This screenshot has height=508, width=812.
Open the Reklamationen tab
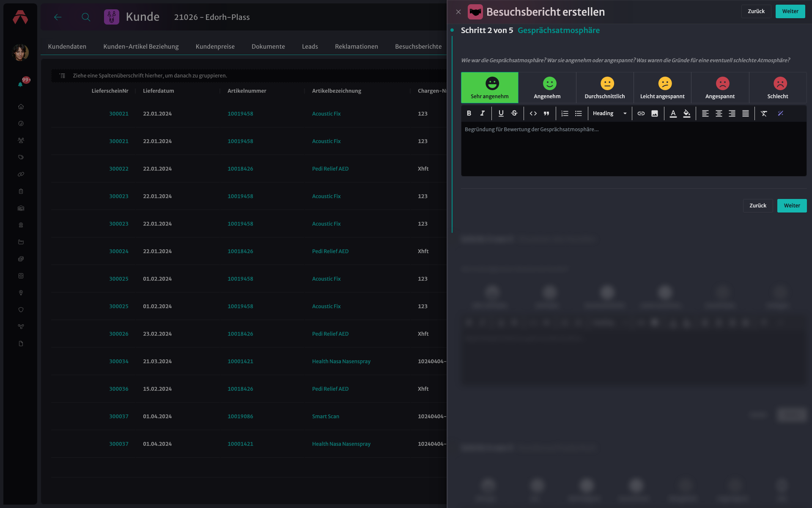[x=357, y=47]
